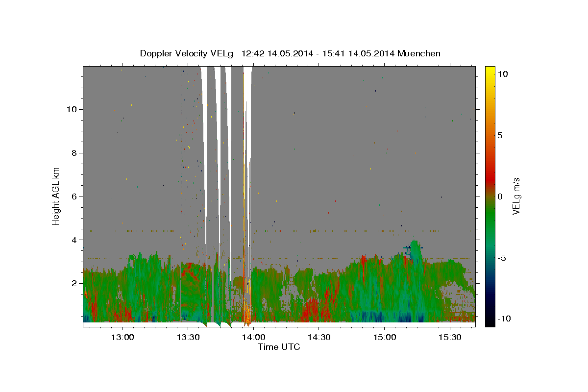
Task: Click the 15:30 time tick label
Action: [x=450, y=337]
